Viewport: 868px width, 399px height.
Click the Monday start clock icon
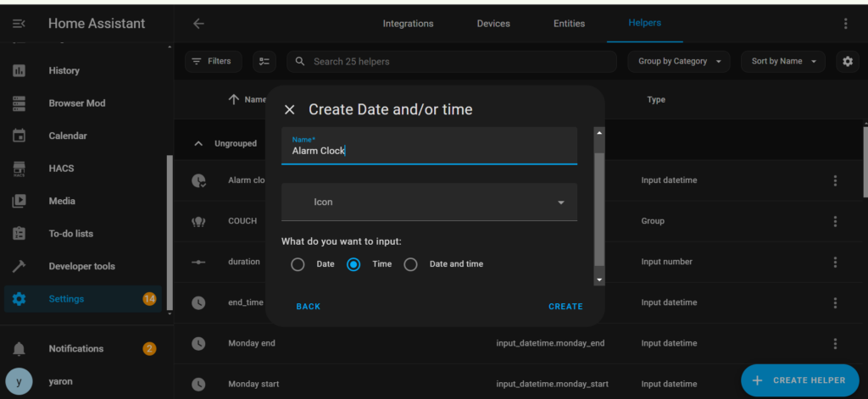click(198, 384)
